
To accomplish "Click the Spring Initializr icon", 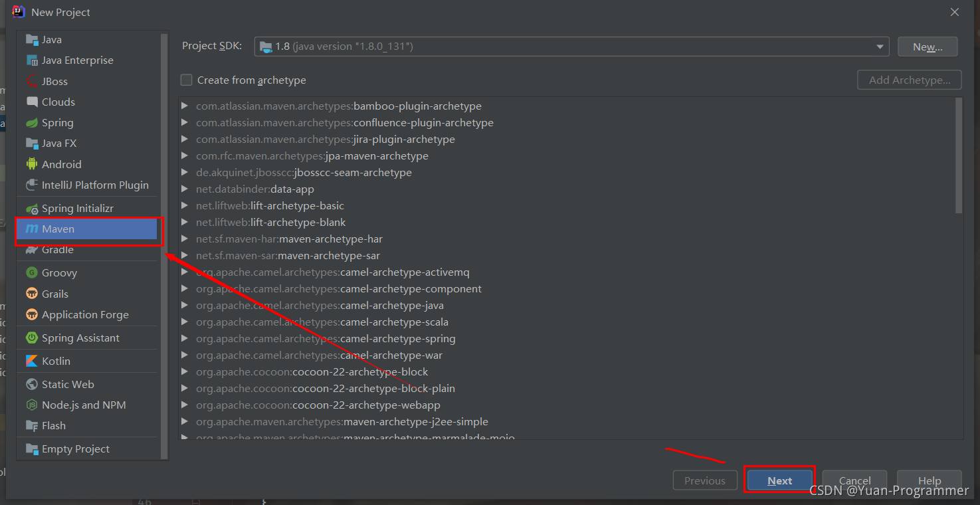I will click(32, 209).
